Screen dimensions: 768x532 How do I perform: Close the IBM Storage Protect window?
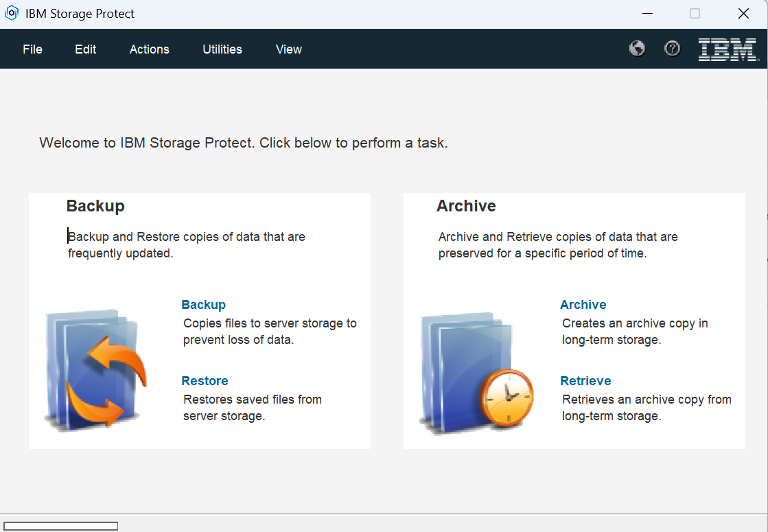click(743, 14)
